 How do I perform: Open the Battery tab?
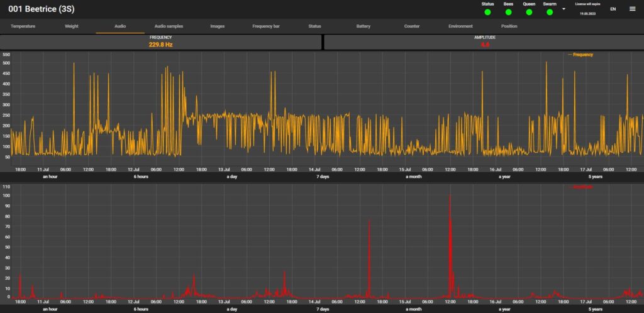click(364, 26)
